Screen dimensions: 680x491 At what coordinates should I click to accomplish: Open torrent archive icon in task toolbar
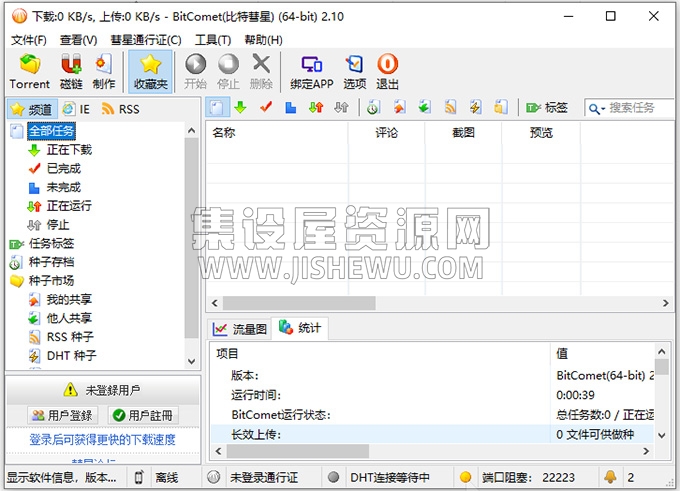pos(373,107)
